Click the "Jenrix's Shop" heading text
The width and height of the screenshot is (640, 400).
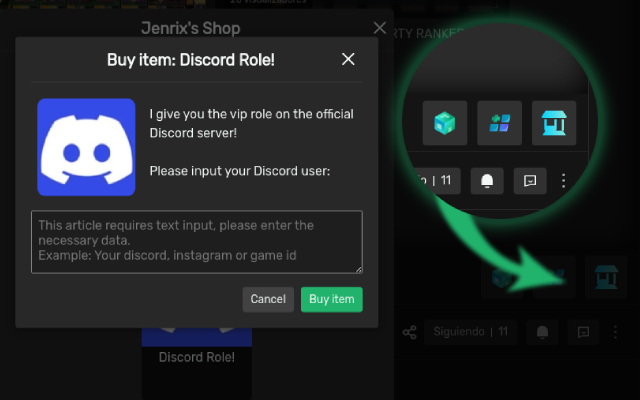(191, 28)
